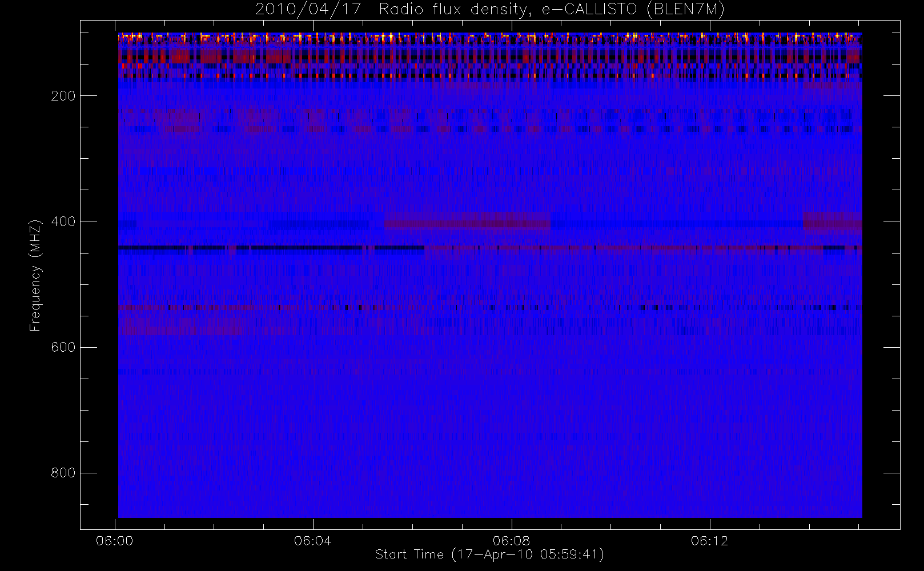Click the 06:08 time tick label

(511, 541)
